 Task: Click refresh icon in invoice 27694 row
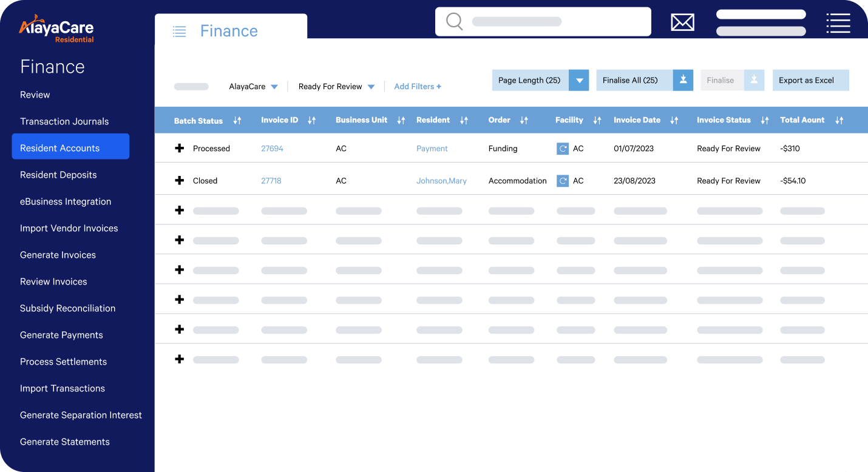pos(563,149)
